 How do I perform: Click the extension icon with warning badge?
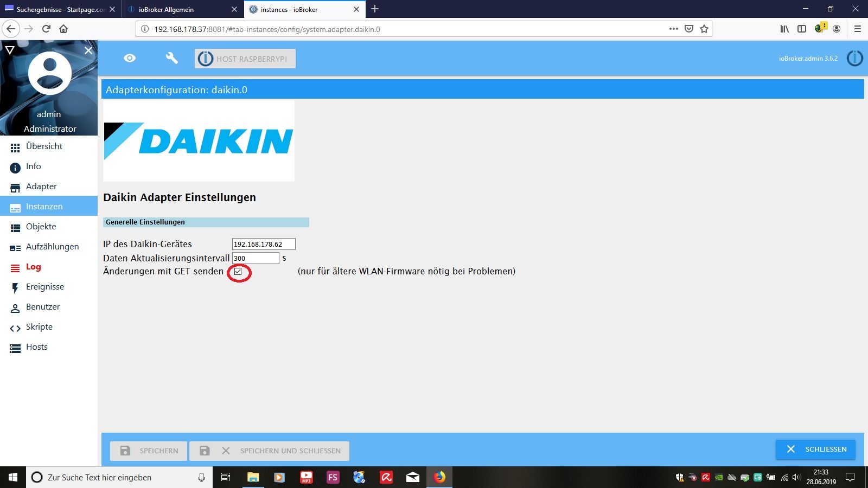tap(820, 28)
